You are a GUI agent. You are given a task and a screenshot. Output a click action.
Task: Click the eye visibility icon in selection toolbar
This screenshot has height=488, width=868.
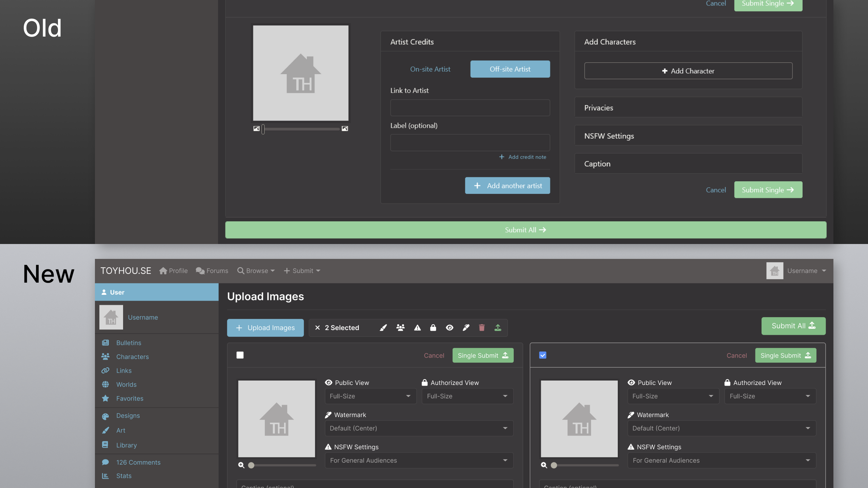pyautogui.click(x=450, y=328)
